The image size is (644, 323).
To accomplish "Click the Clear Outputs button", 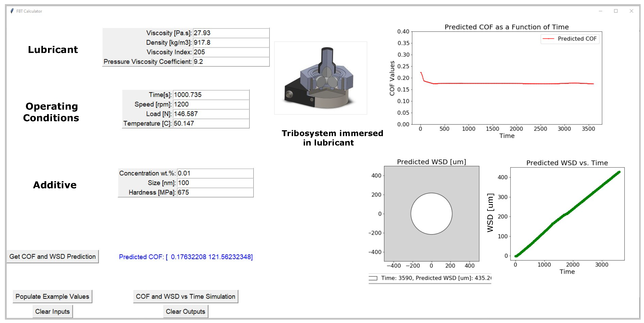I will pos(185,311).
